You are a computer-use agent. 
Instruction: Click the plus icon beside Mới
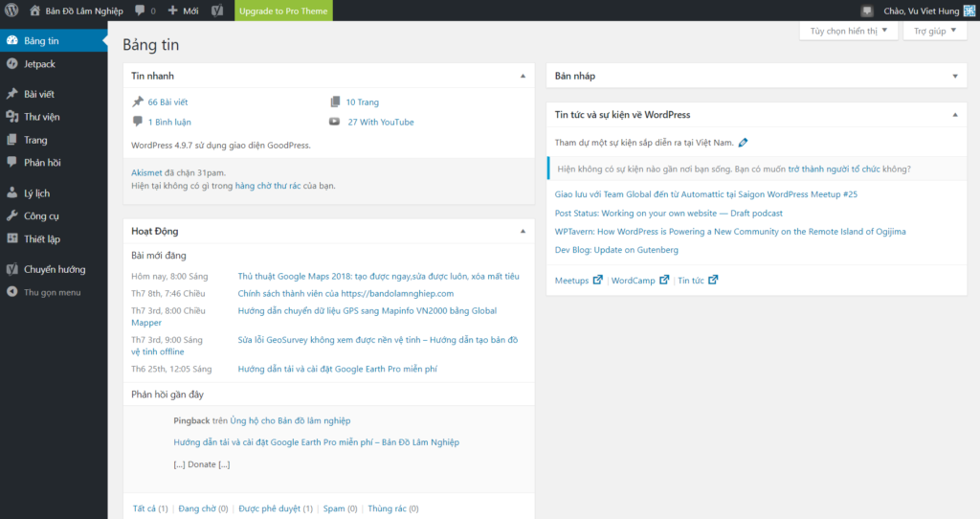coord(173,11)
